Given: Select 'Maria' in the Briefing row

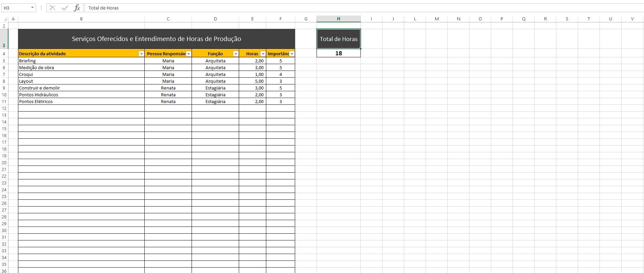Looking at the screenshot, I should point(168,61).
